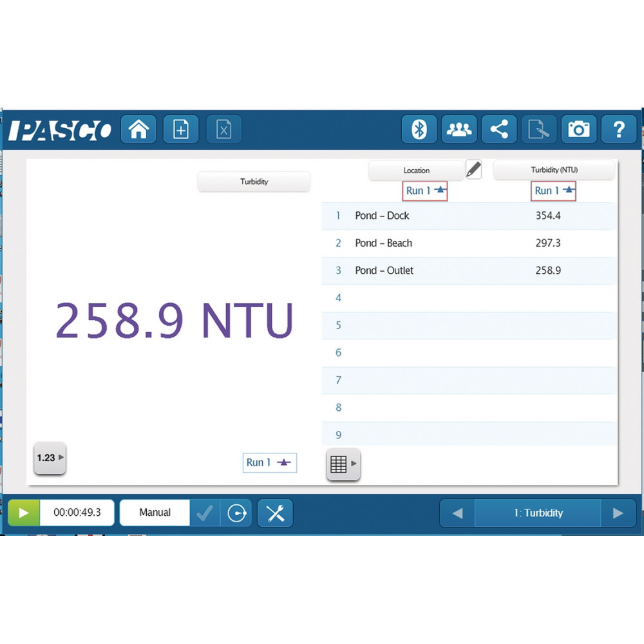
Task: Open the Bluetooth sensor connection
Action: click(419, 129)
